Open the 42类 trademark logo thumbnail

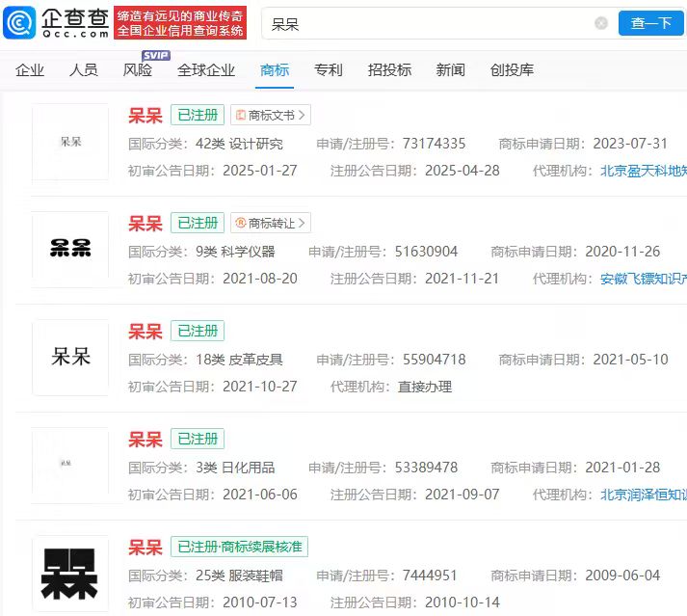(70, 142)
